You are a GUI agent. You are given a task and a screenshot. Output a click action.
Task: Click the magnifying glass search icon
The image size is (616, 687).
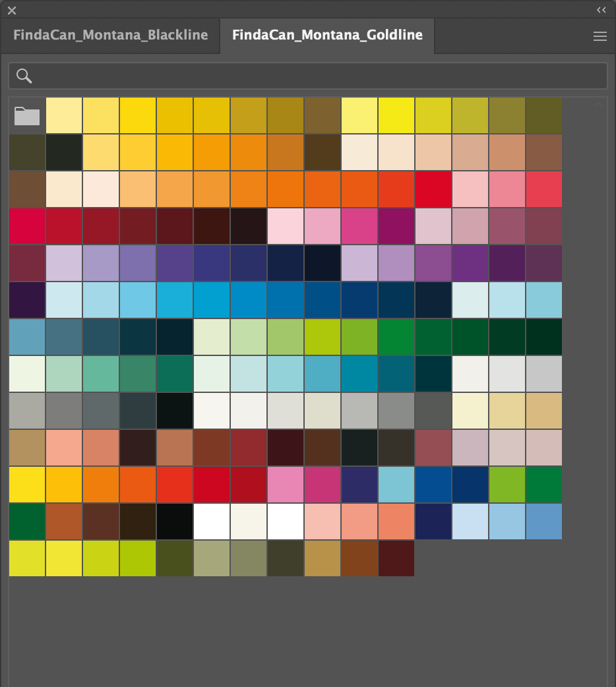(x=24, y=76)
